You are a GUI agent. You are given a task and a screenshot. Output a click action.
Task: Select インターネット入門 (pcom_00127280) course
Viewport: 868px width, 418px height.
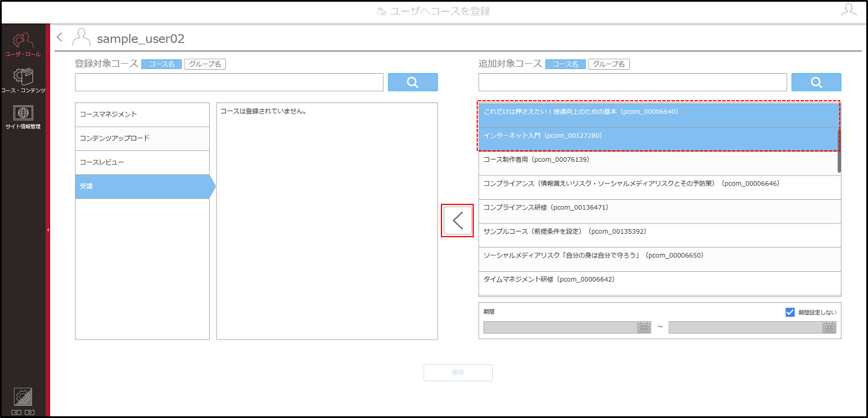658,139
